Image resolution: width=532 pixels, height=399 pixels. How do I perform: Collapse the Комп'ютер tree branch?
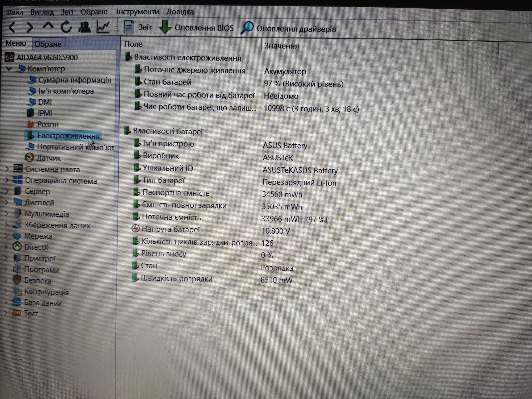pyautogui.click(x=9, y=69)
